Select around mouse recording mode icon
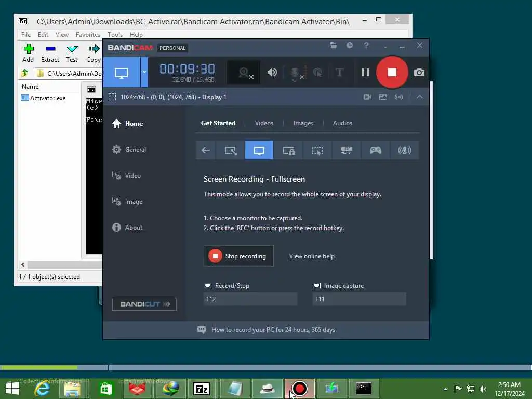This screenshot has width=532, height=399. tap(317, 150)
